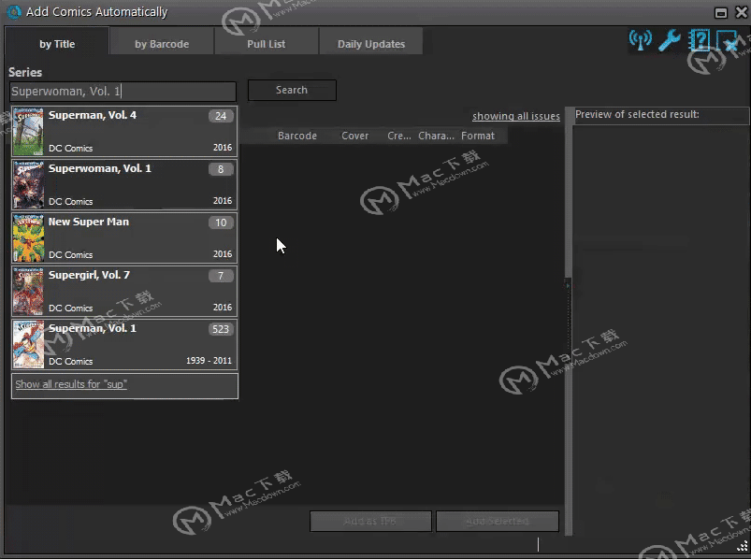Click the 'Preview of selected result:' label
751x560 pixels.
pos(637,114)
